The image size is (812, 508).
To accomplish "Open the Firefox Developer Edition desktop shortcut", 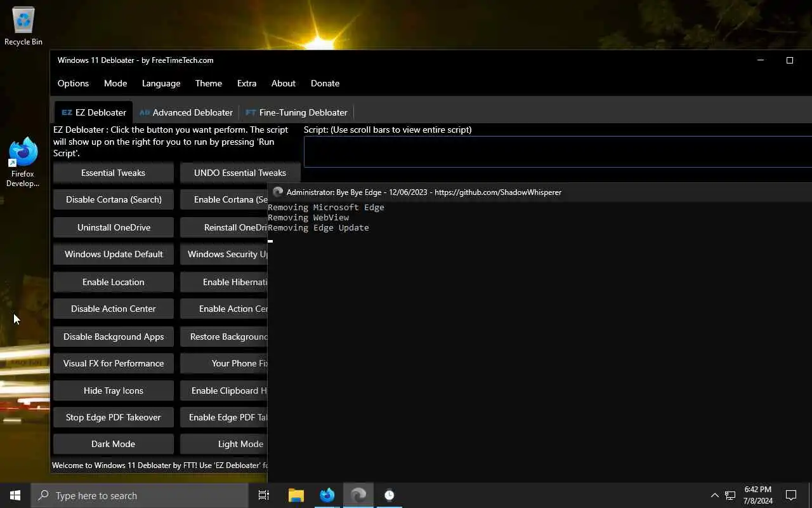I will click(23, 163).
